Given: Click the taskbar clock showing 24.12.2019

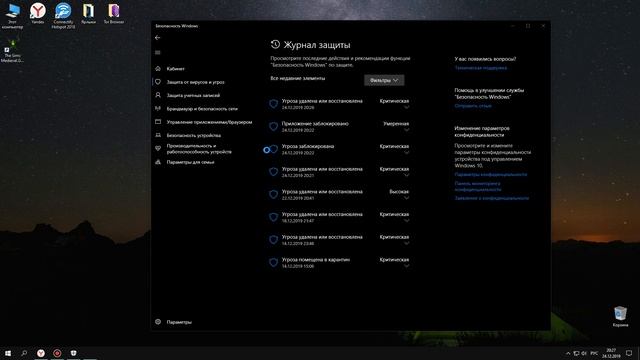Looking at the screenshot, I should tap(611, 353).
